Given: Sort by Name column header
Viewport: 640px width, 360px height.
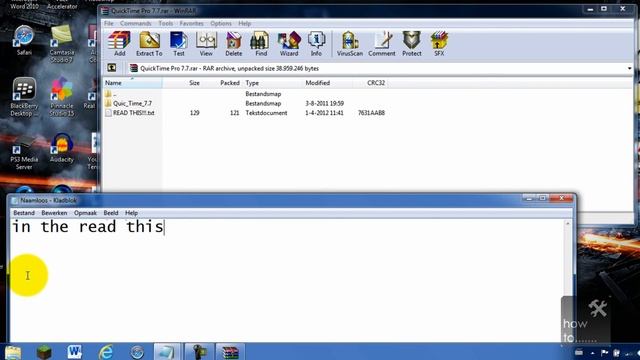Looking at the screenshot, I should 132,83.
